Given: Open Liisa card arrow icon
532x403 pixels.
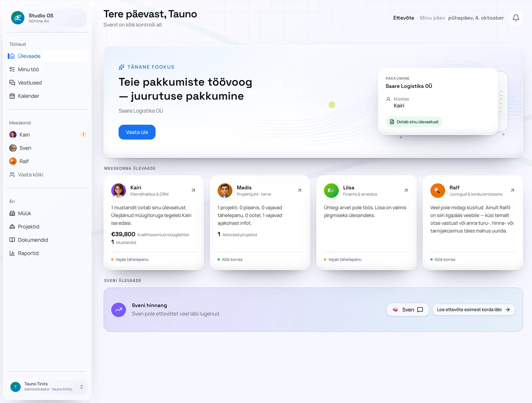Looking at the screenshot, I should 406,190.
